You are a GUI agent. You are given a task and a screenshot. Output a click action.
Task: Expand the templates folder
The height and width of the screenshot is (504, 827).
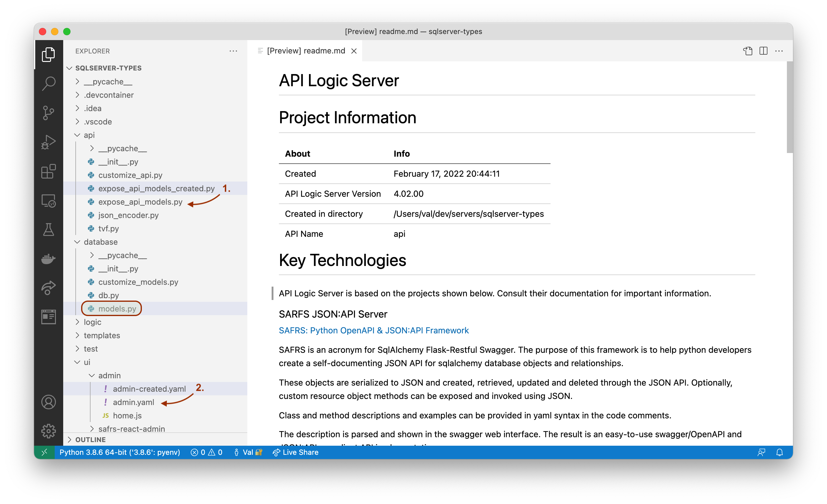(155, 335)
